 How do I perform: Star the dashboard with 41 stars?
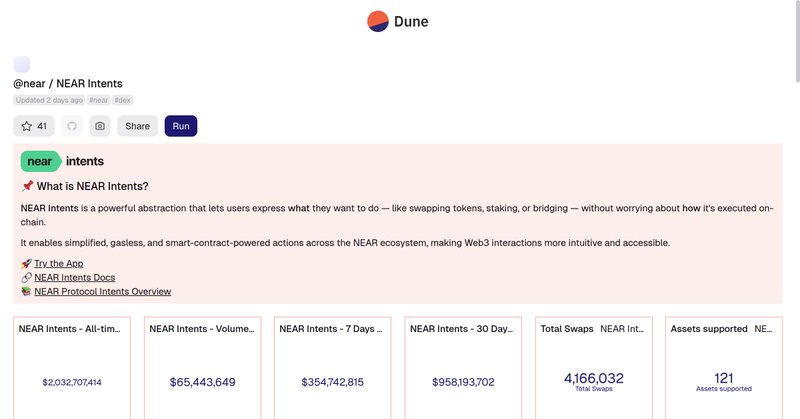[34, 126]
